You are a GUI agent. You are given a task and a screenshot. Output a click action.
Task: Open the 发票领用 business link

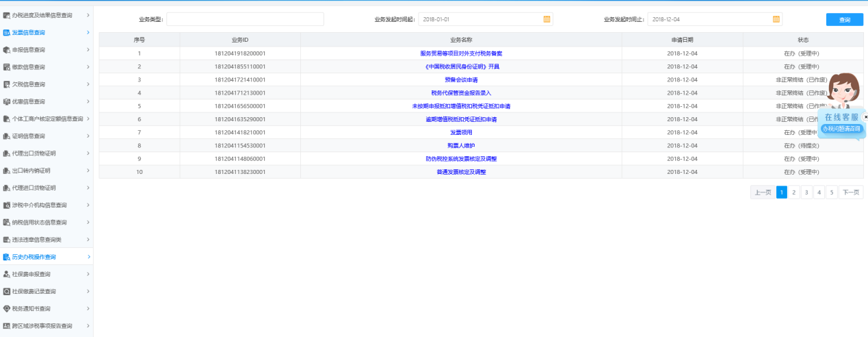[x=461, y=132]
